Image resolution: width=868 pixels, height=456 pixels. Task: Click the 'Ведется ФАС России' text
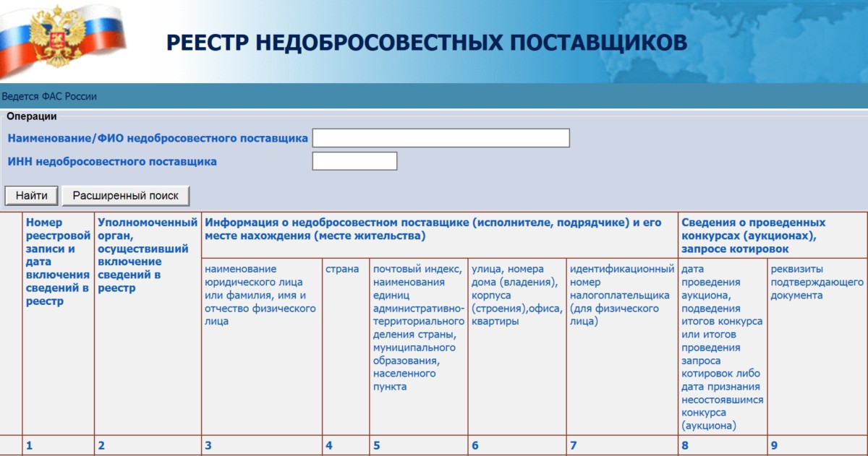[x=49, y=96]
